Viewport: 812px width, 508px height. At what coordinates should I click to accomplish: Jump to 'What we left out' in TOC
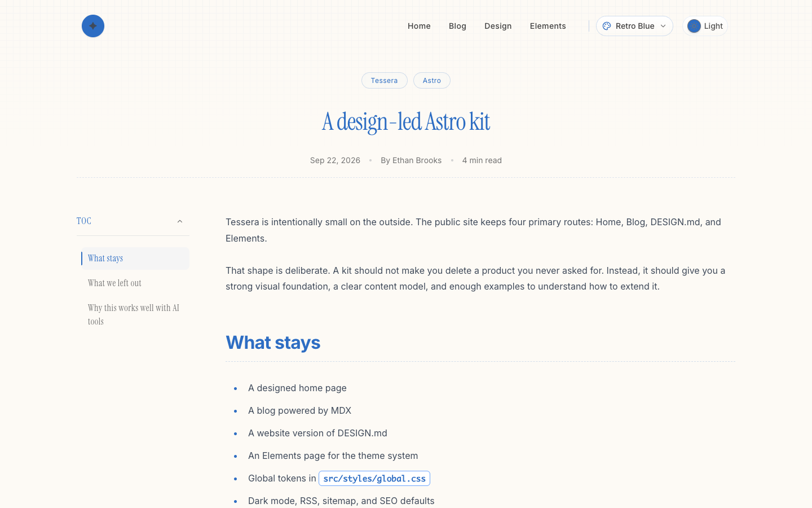135,283
